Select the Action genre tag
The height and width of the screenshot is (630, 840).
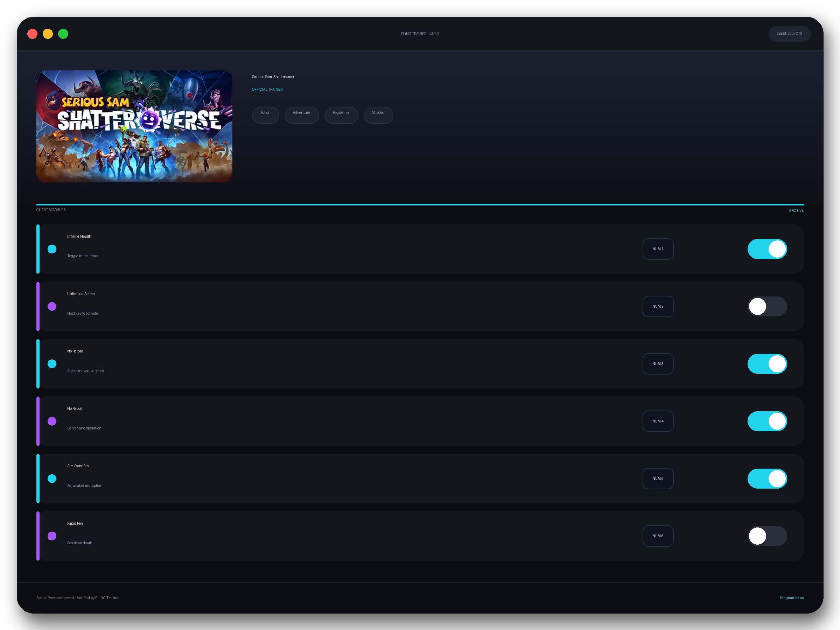pyautogui.click(x=265, y=115)
